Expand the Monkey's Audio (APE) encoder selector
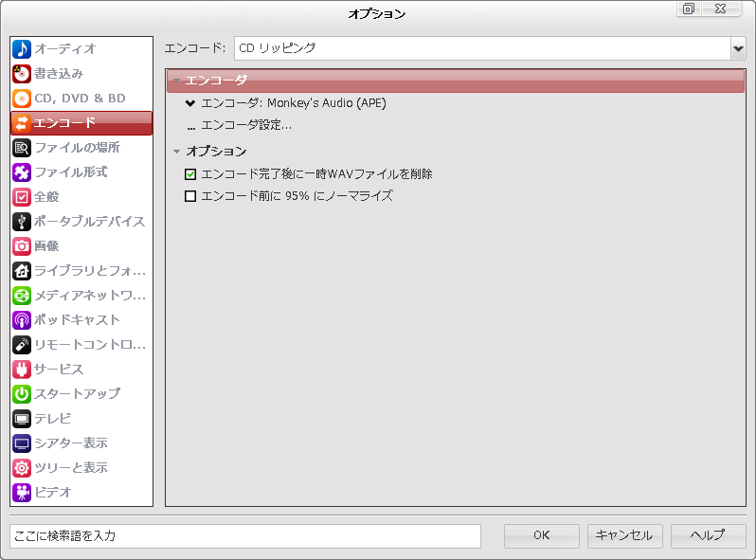The image size is (756, 560). [190, 103]
